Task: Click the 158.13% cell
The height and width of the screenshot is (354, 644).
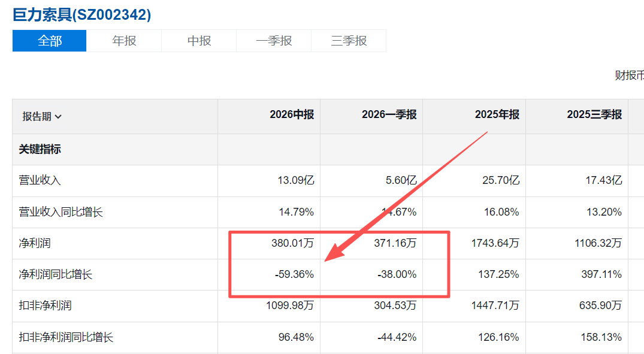Action: (x=601, y=337)
